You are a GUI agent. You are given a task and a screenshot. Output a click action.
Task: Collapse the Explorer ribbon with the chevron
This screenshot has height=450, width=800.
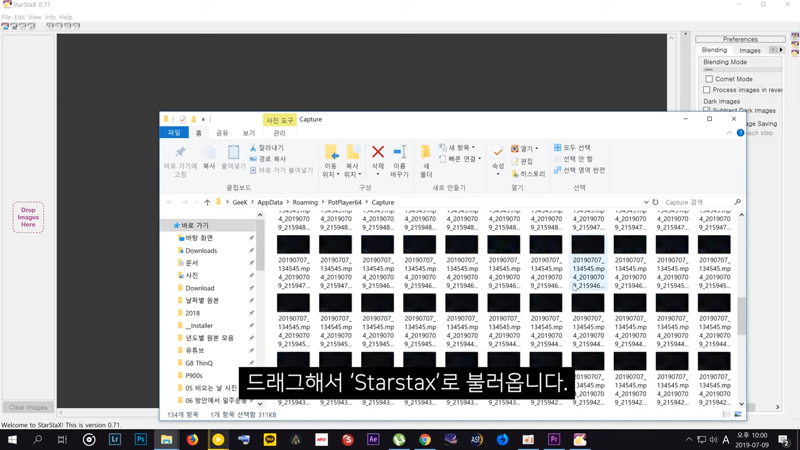[x=729, y=133]
